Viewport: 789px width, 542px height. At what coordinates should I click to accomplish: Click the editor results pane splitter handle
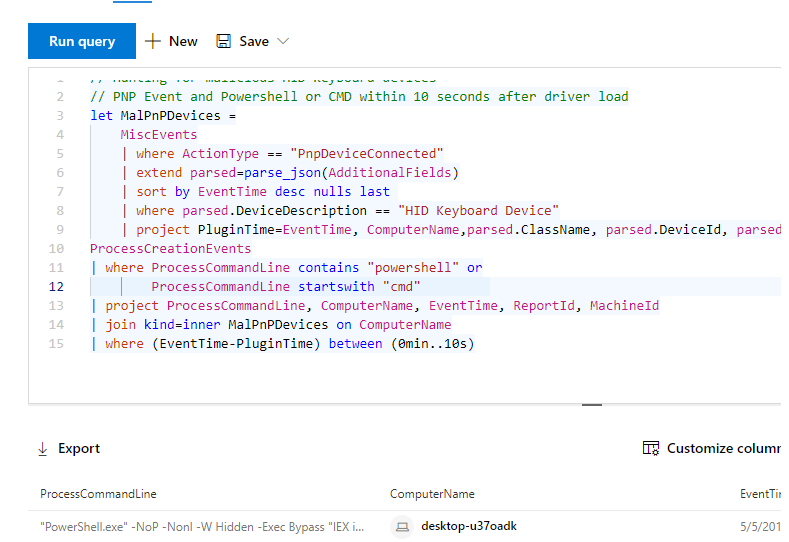click(592, 404)
